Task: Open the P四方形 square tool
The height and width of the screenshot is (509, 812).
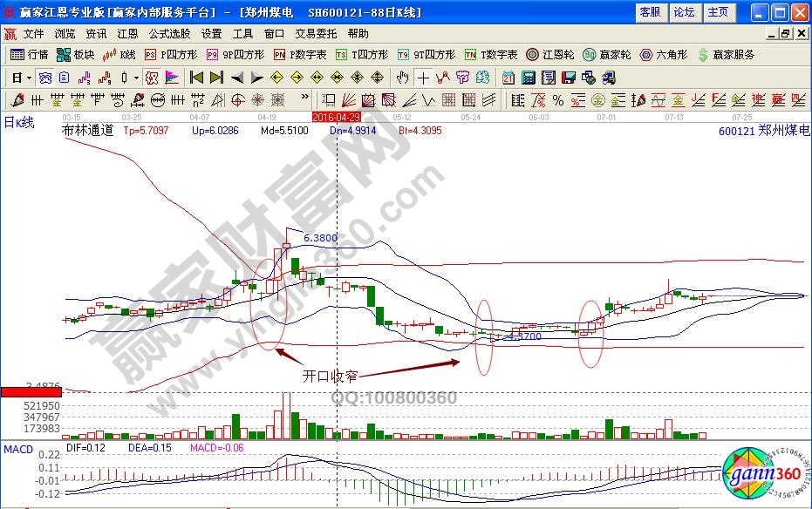Action: [172, 54]
